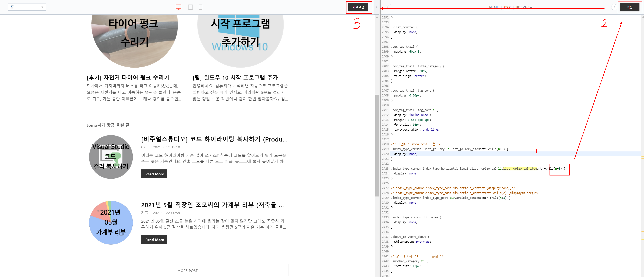Screen dimensions: 644x277
Task: Click the preview pane vertical scrollbar
Action: coord(377,145)
